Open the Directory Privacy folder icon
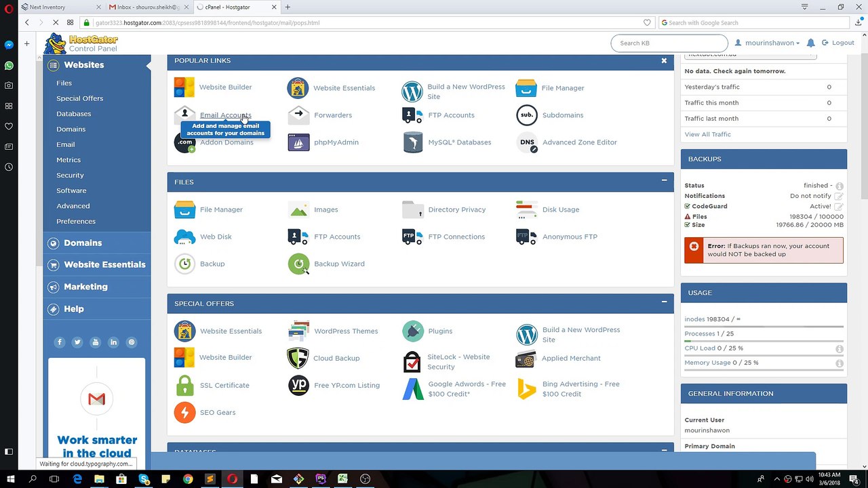868x488 pixels. point(412,209)
